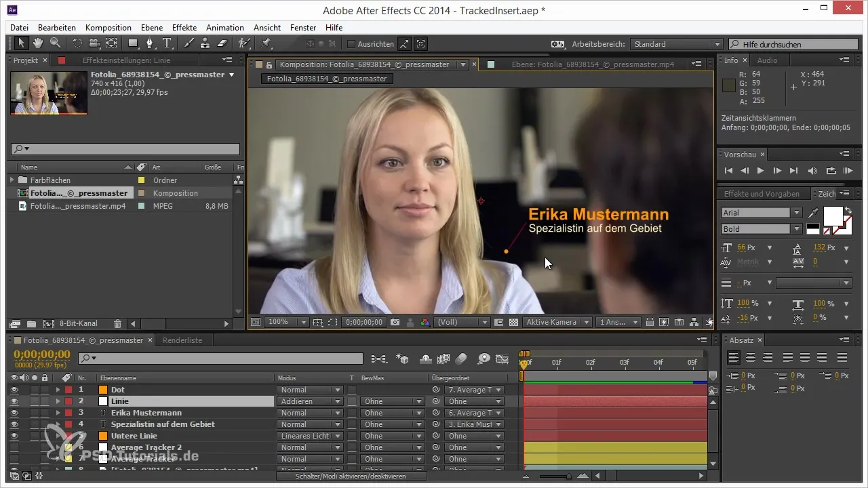Select the Unified Camera tool

[x=94, y=43]
